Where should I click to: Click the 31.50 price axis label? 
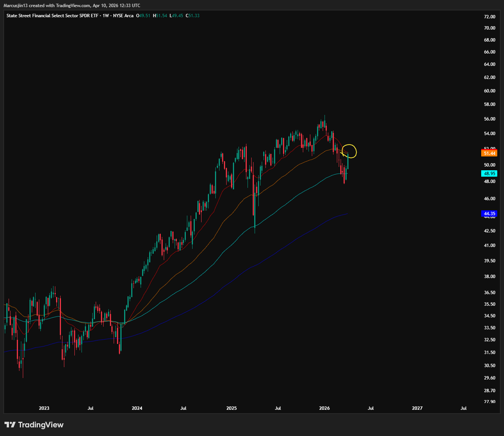489,353
